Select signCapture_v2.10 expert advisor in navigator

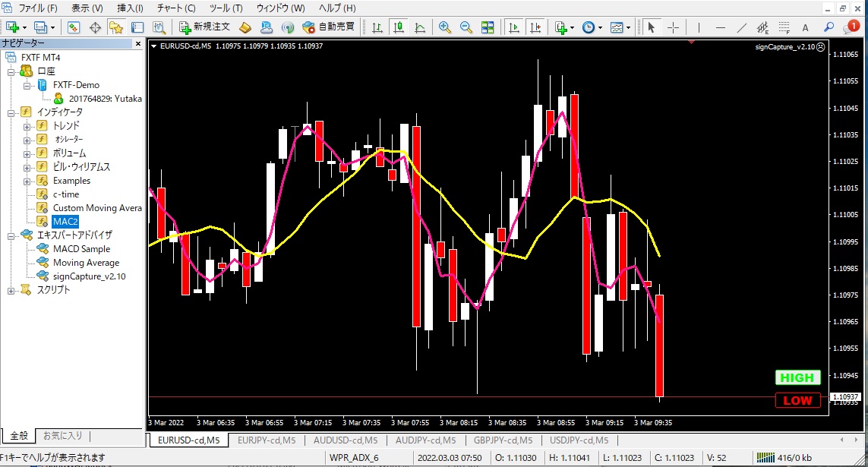[89, 276]
